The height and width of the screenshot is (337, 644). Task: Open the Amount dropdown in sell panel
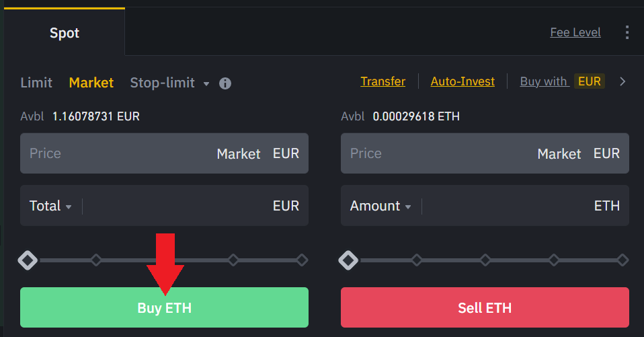pyautogui.click(x=380, y=206)
